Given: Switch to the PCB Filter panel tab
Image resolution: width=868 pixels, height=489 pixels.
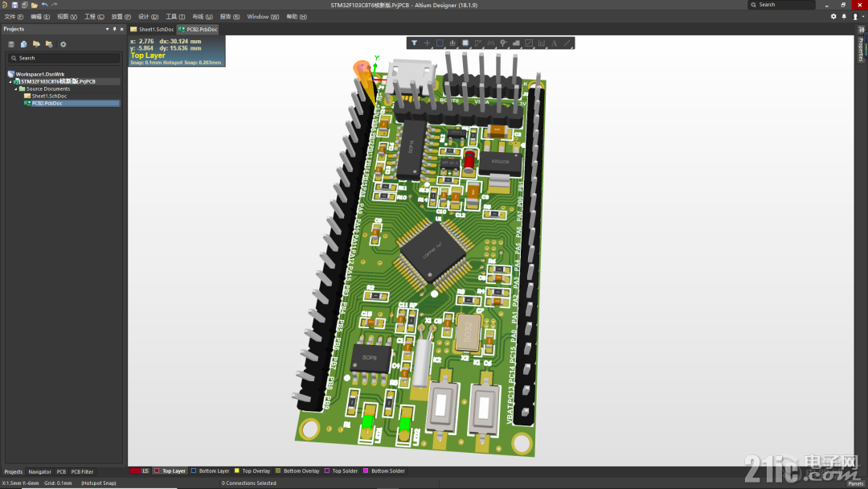Looking at the screenshot, I should 83,472.
